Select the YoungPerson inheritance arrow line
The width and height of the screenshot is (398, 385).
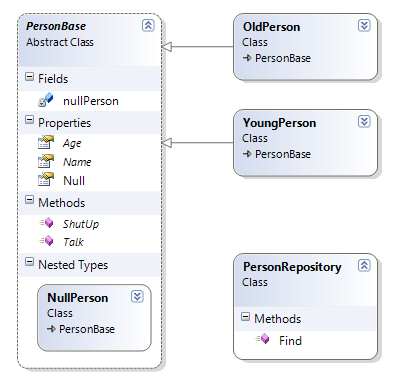pos(197,143)
